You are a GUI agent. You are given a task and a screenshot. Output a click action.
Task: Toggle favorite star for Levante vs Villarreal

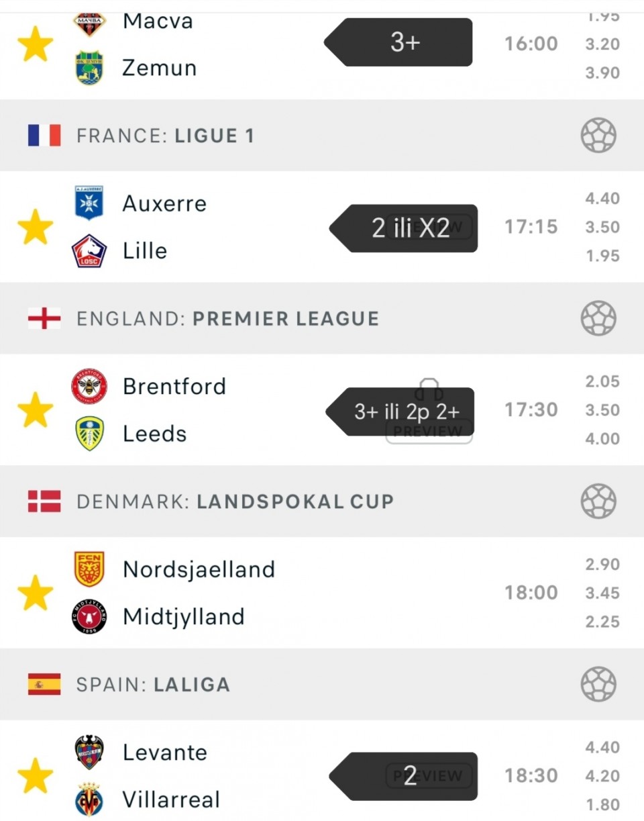tap(35, 776)
